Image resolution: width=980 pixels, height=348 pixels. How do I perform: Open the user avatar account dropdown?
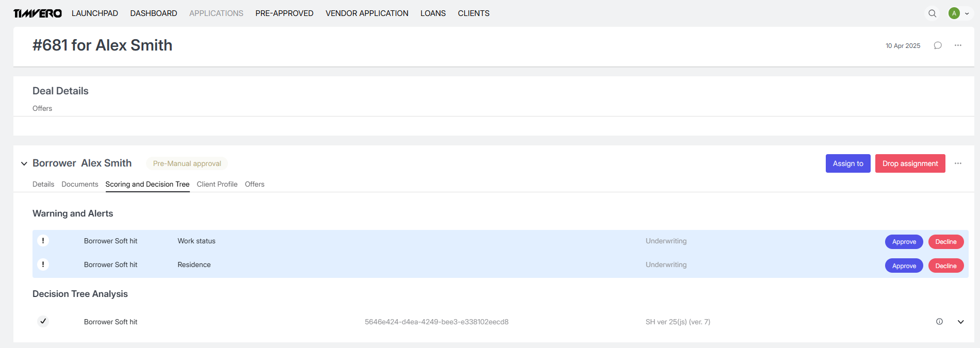(x=959, y=13)
